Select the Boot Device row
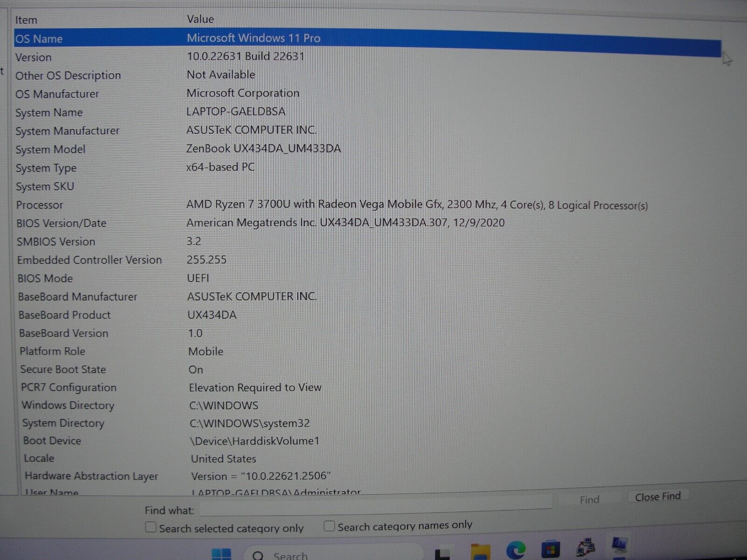747x560 pixels. (367, 441)
